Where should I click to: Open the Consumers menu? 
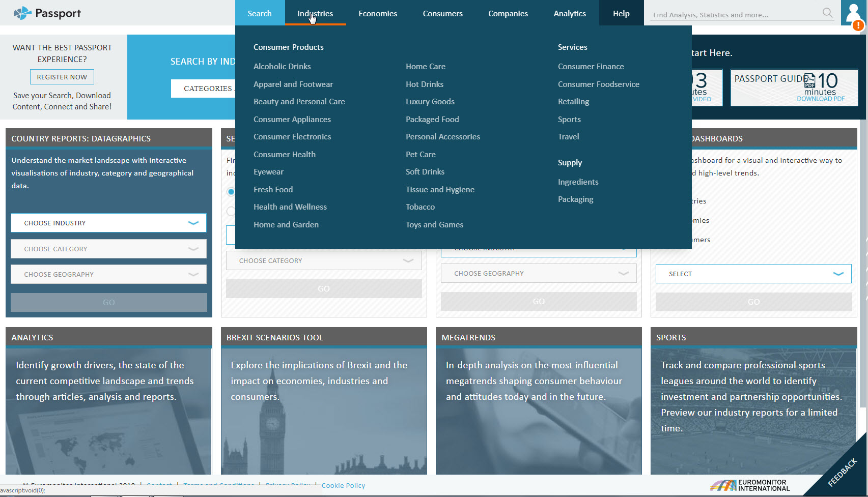pyautogui.click(x=443, y=13)
